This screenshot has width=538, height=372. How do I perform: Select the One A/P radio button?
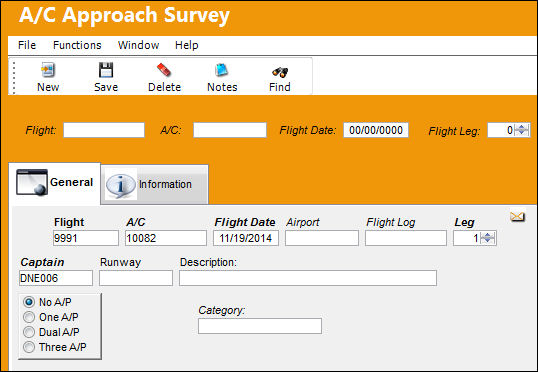click(29, 317)
